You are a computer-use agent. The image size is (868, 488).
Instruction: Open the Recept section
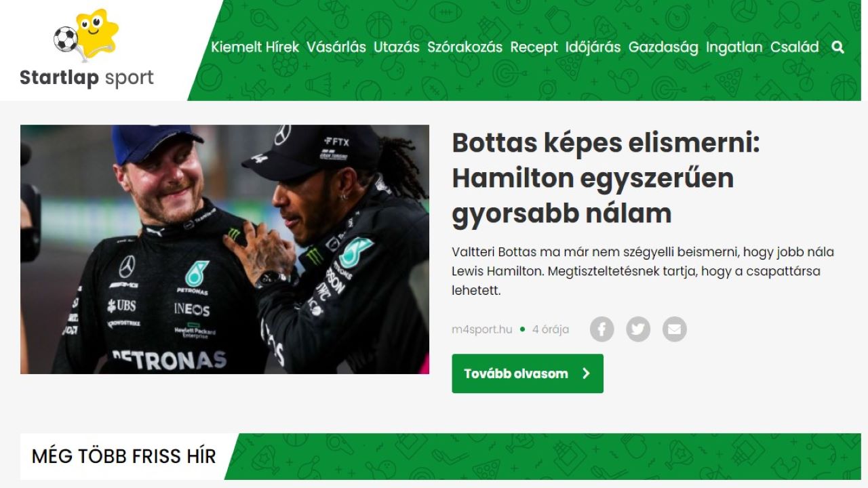point(534,47)
